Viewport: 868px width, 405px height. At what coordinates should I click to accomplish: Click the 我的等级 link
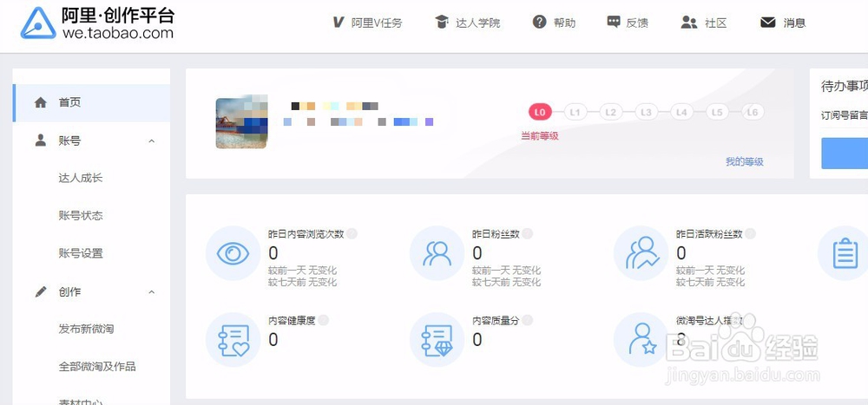pos(745,161)
